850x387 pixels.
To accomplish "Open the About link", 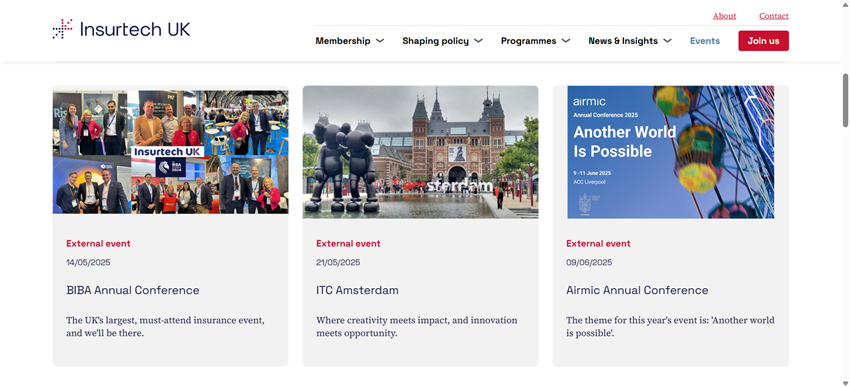I will point(724,16).
